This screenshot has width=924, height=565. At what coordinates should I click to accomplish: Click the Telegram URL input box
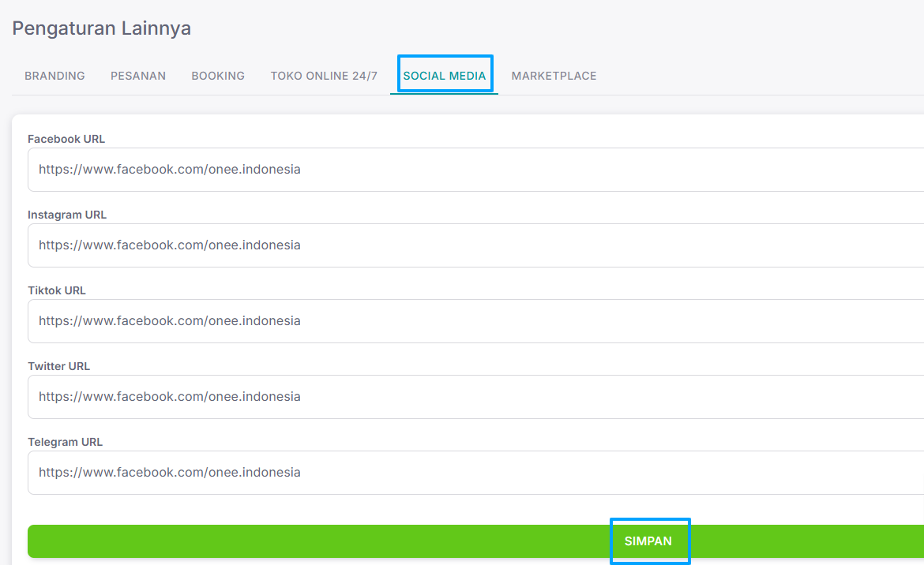coord(476,473)
